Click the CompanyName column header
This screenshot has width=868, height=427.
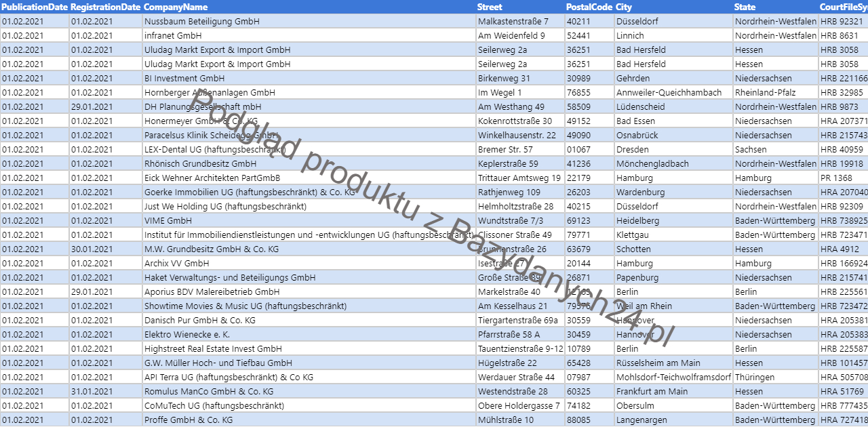click(x=309, y=7)
